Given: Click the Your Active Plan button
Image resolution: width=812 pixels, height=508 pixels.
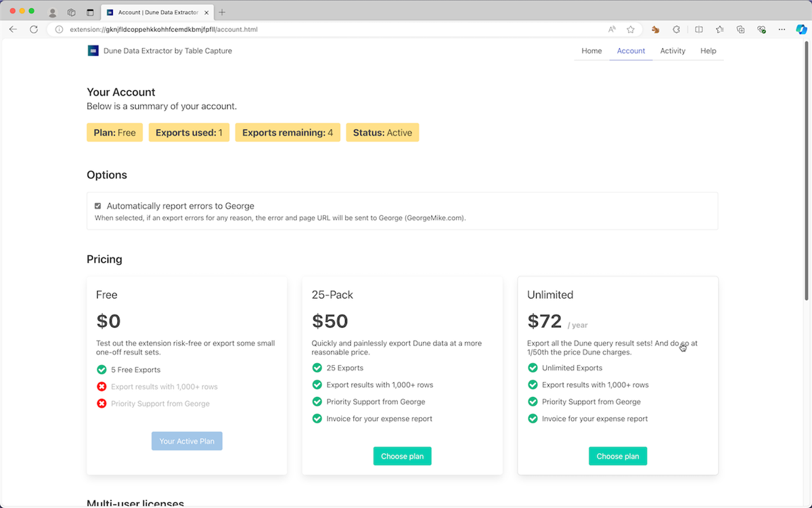Looking at the screenshot, I should point(187,441).
